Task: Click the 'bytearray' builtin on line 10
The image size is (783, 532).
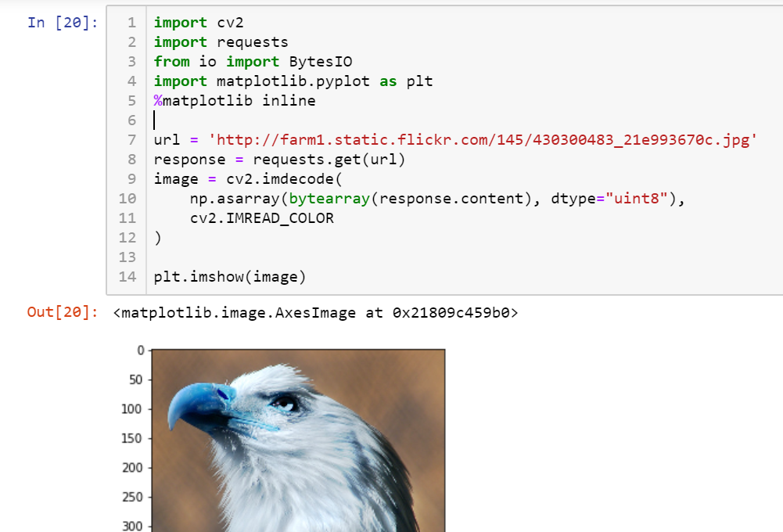Action: click(329, 199)
